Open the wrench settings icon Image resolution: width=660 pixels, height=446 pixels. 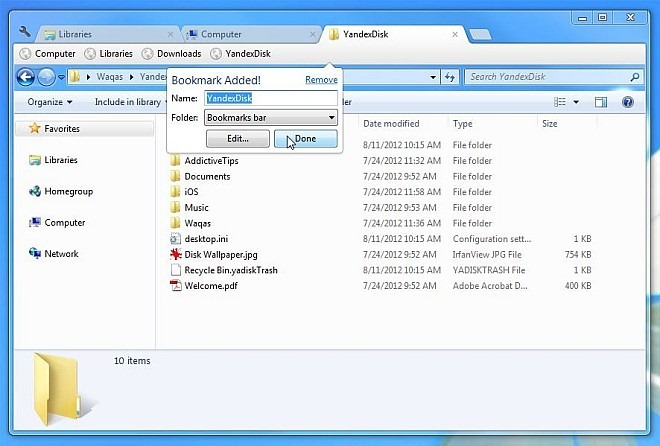coord(25,32)
